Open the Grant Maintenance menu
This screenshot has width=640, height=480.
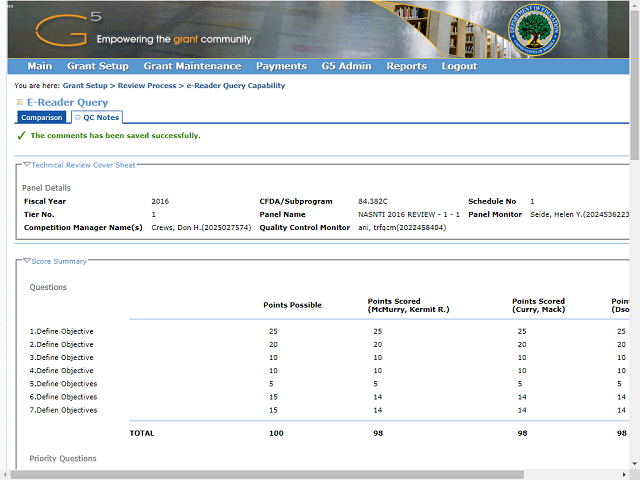[192, 66]
